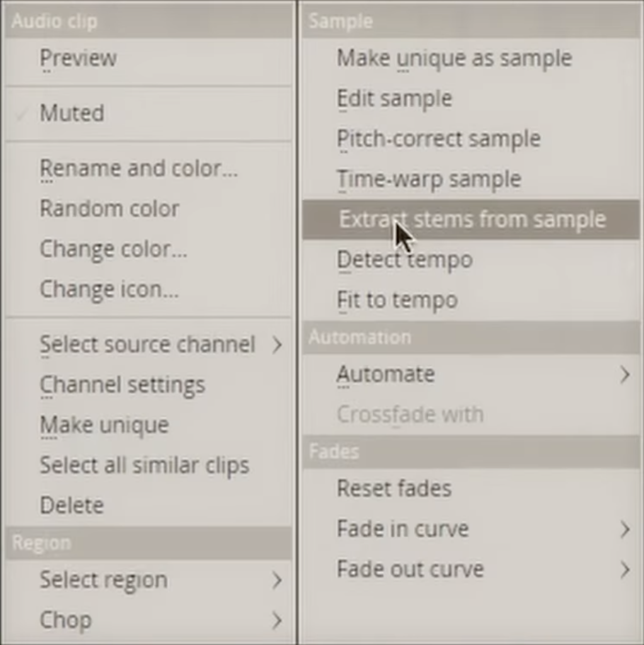Viewport: 644px width, 645px height.
Task: Choose Pitch-correct sample
Action: coord(439,139)
